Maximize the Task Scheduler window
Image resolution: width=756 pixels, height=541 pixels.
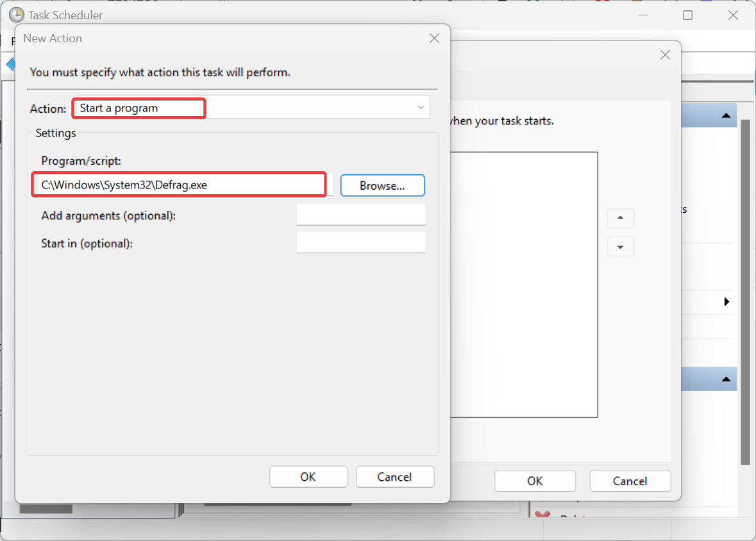point(687,15)
